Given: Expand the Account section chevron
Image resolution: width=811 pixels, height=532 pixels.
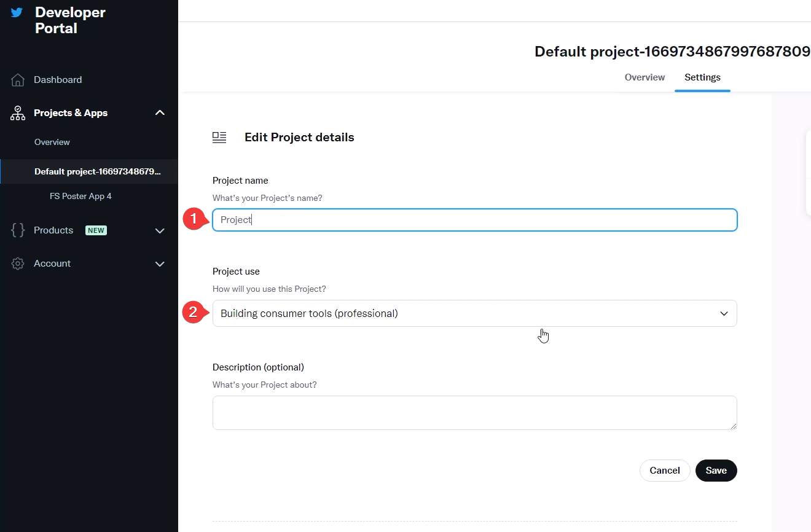Looking at the screenshot, I should (160, 264).
